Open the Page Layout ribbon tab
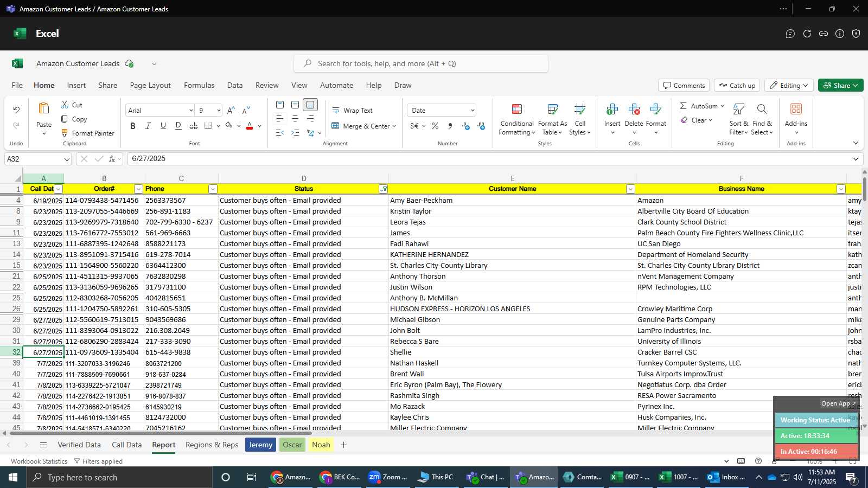The image size is (868, 488). pyautogui.click(x=150, y=85)
